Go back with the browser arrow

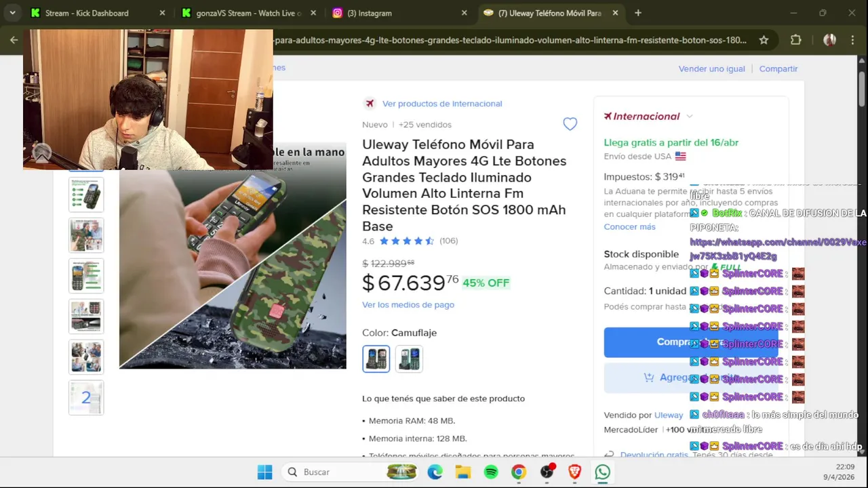coord(14,40)
